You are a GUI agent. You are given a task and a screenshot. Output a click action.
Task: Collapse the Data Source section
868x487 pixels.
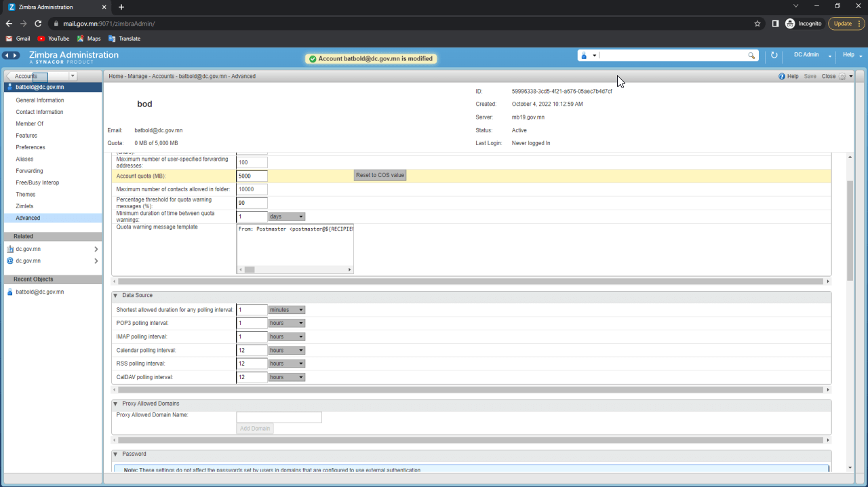pos(115,296)
